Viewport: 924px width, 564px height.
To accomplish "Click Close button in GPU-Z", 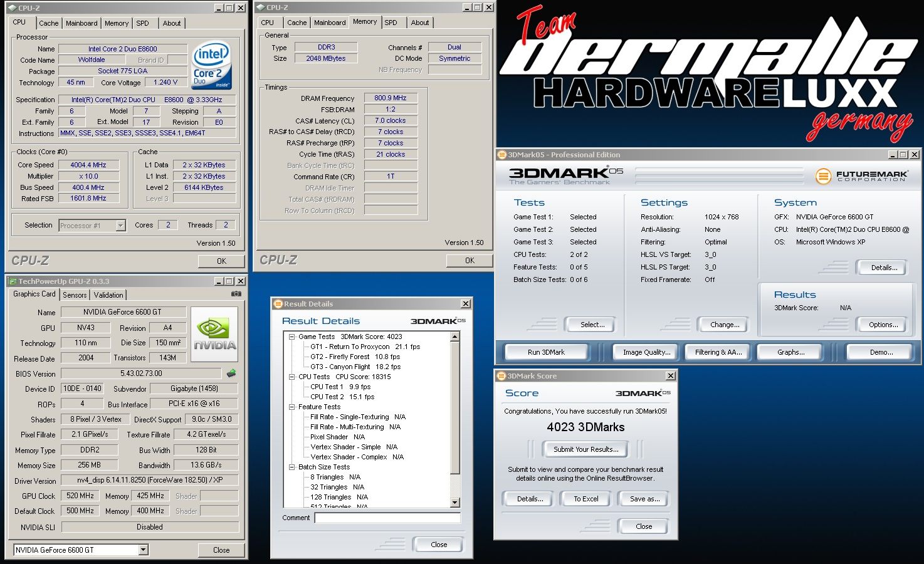I will [x=221, y=550].
